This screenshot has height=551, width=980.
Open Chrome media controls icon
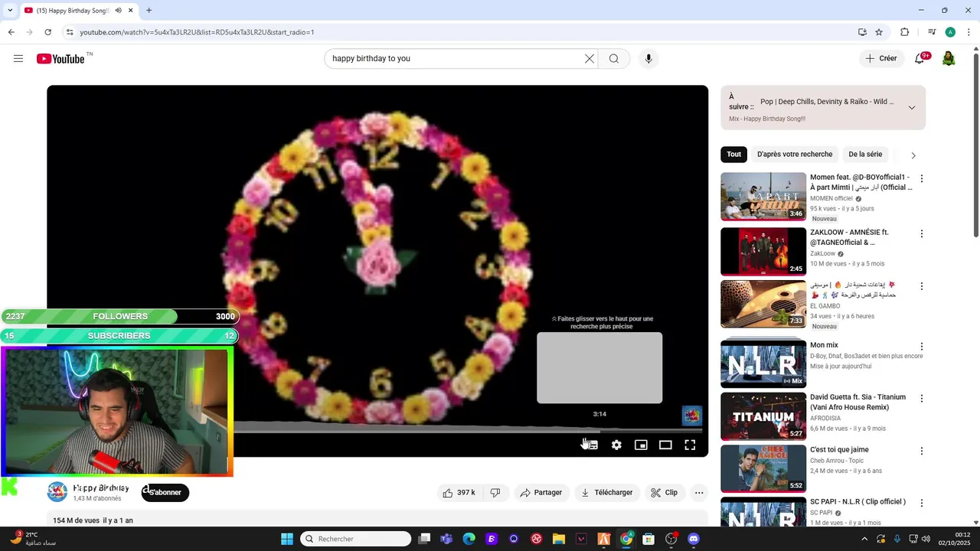pos(932,32)
